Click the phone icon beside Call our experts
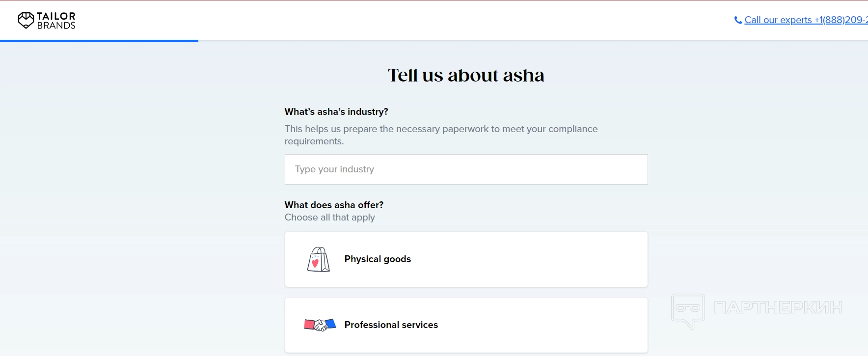This screenshot has width=868, height=356. coord(738,20)
